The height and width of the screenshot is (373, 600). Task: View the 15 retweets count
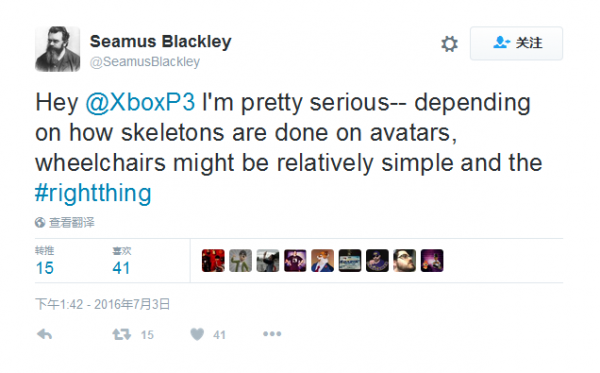(44, 268)
